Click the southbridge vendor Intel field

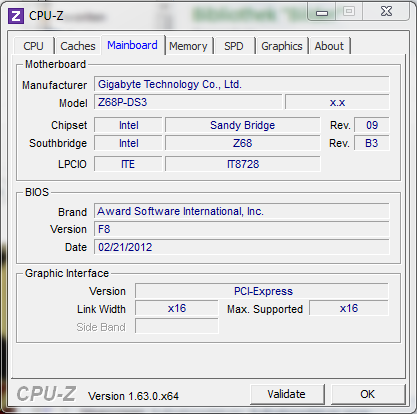click(128, 143)
